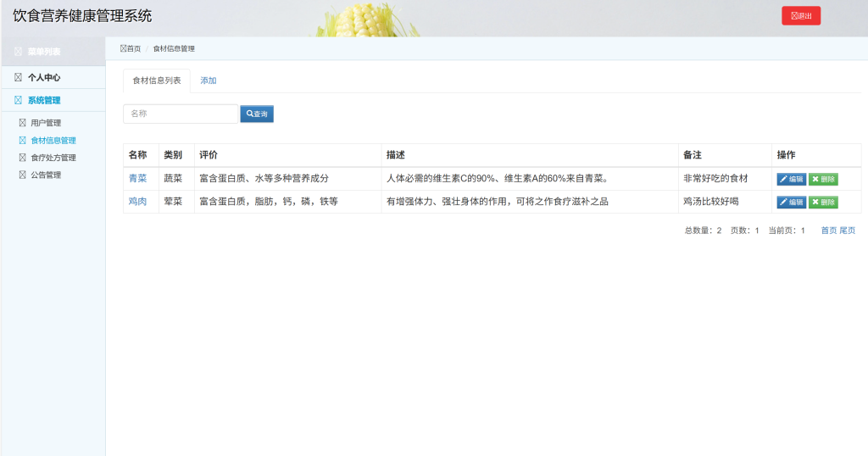This screenshot has width=868, height=456.
Task: Click the icon beside 个人中心
Action: tap(19, 77)
